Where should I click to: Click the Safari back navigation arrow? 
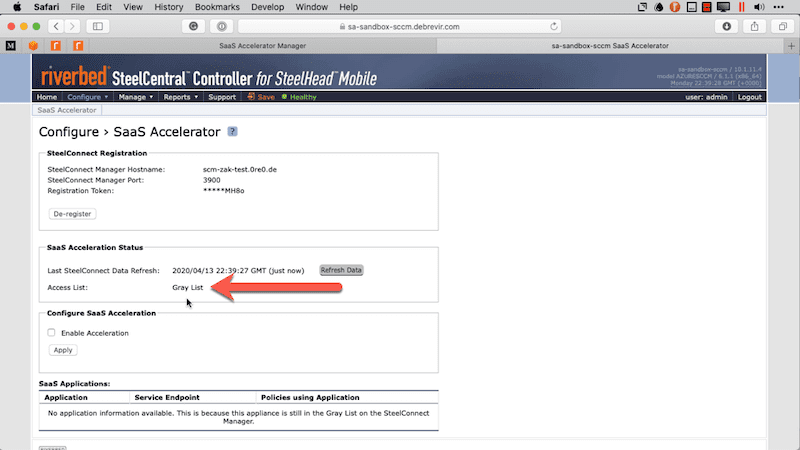point(56,27)
